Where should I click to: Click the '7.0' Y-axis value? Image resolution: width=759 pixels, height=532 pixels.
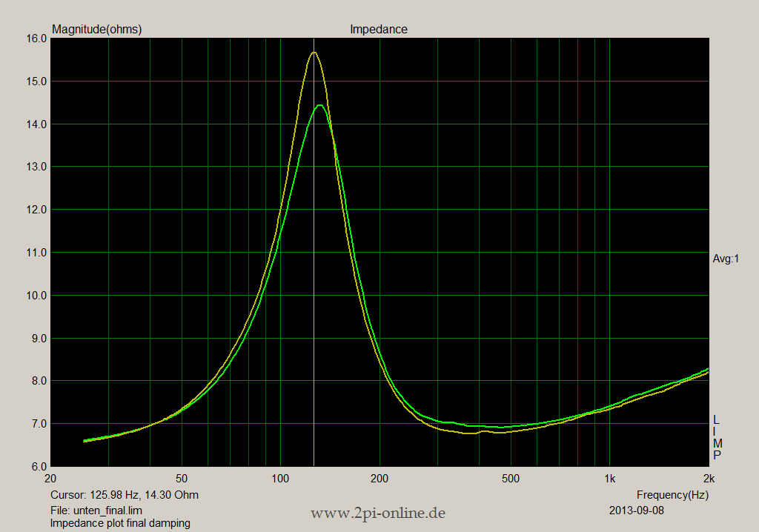click(39, 424)
